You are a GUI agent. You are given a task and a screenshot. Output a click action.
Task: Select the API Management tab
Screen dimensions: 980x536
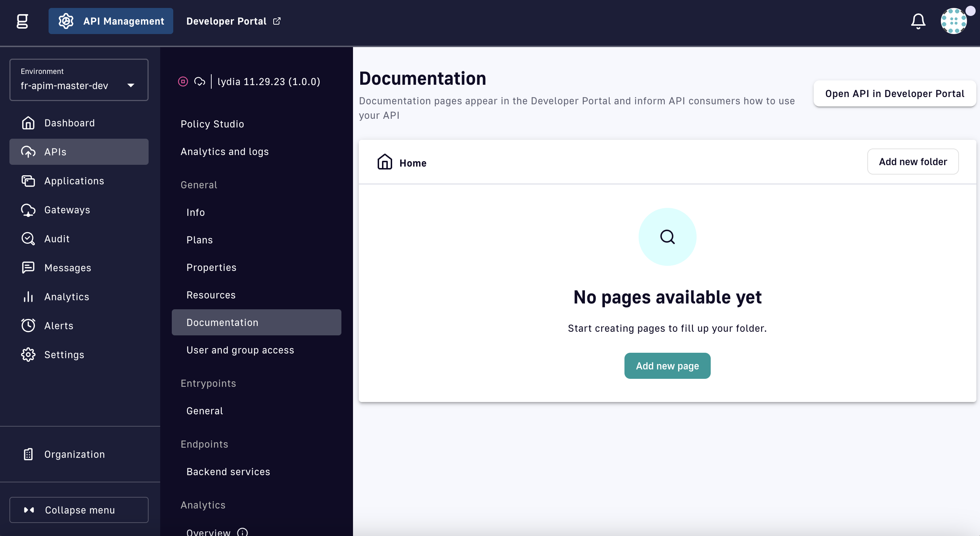(x=111, y=21)
